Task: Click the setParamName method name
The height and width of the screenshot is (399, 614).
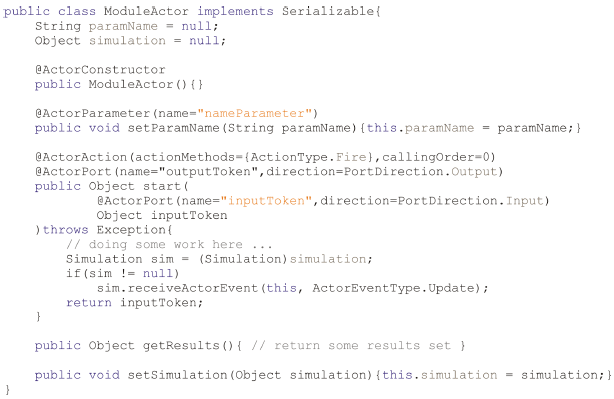Action: pos(173,128)
